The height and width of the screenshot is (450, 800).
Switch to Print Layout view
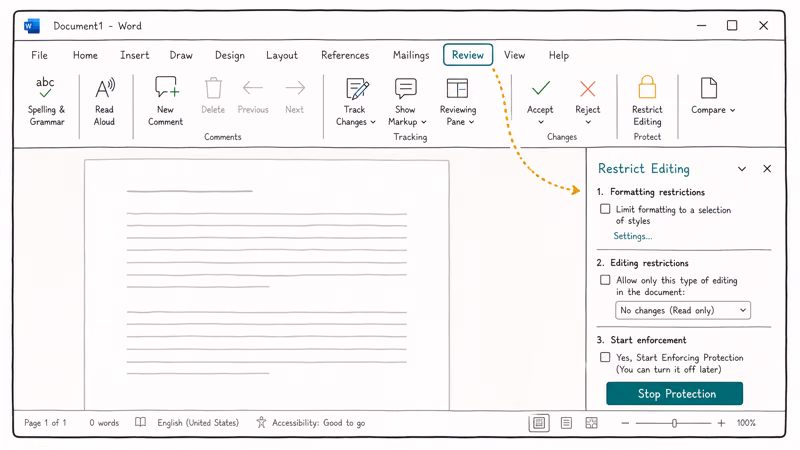pyautogui.click(x=539, y=423)
